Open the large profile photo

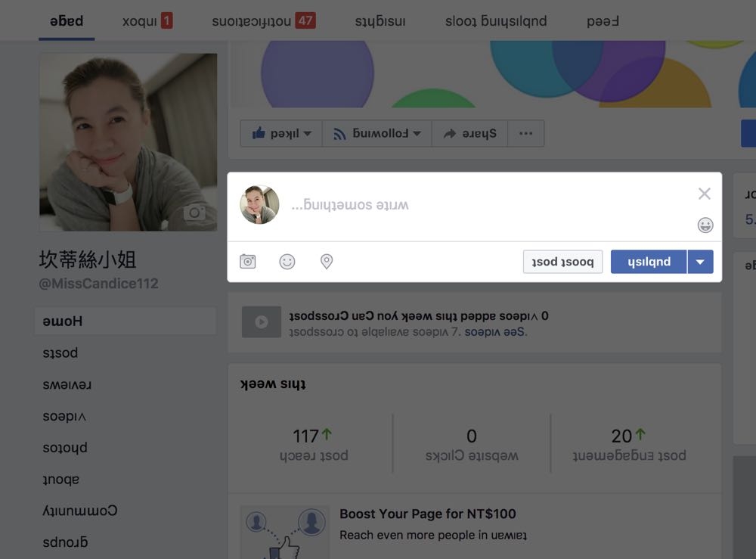[129, 141]
